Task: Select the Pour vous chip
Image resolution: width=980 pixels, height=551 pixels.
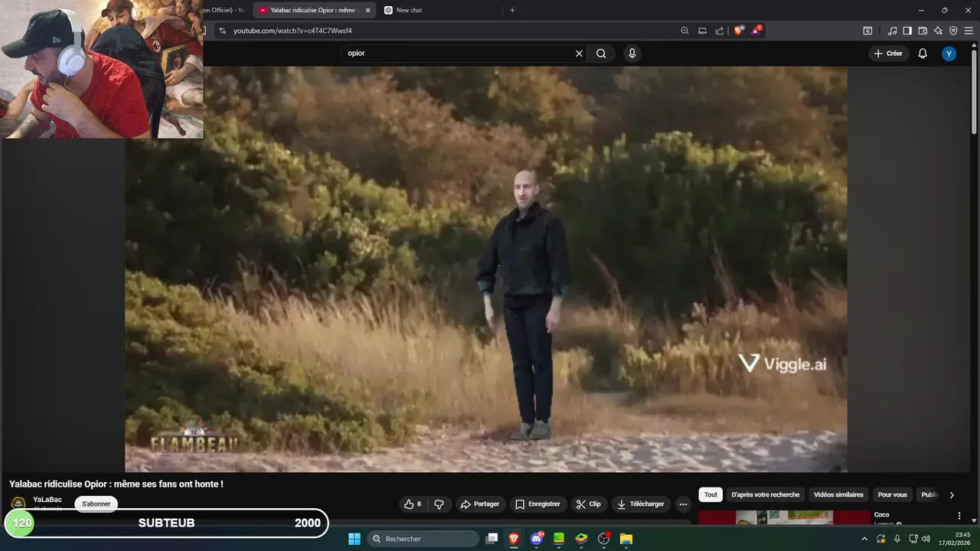Action: [x=892, y=494]
